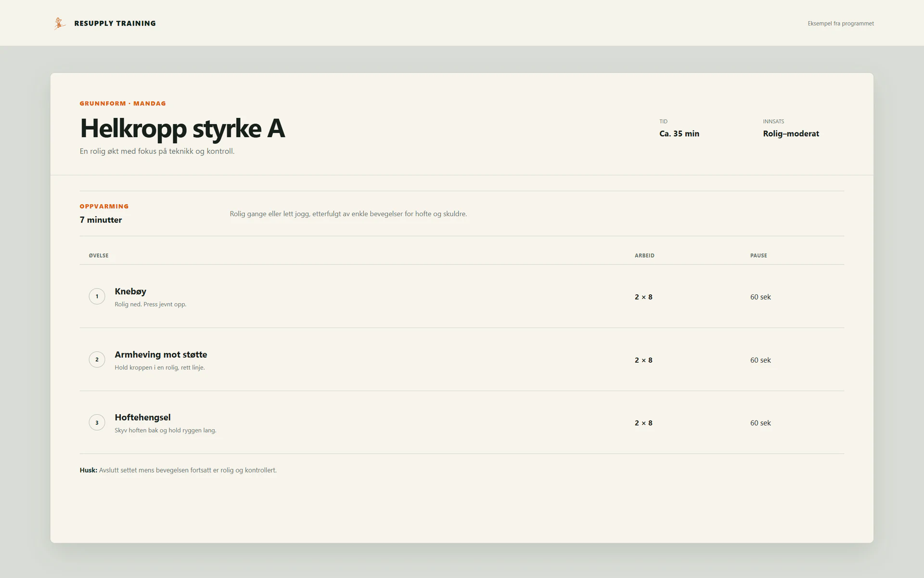Click the 'Armheving mot støtte' exercise name
924x578 pixels.
161,355
